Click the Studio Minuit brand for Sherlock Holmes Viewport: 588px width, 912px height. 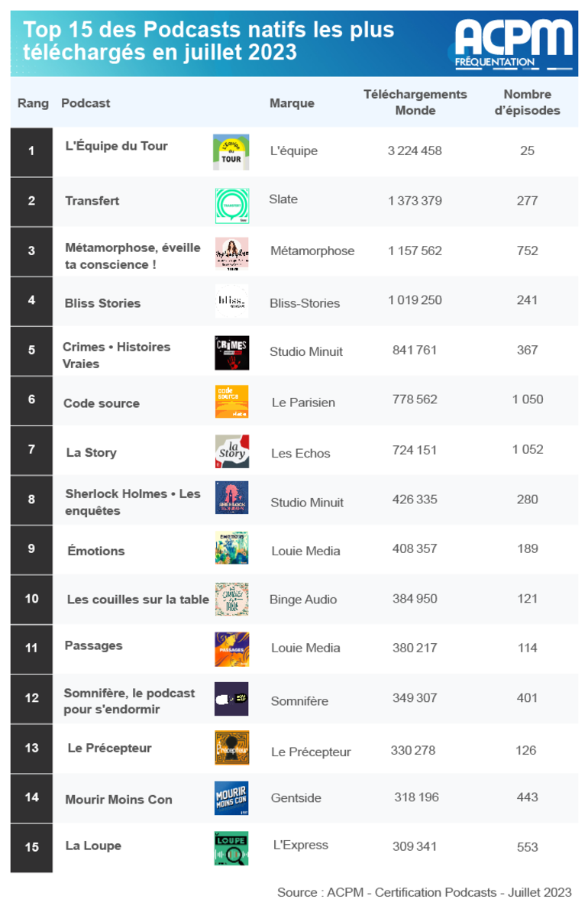coord(307,503)
